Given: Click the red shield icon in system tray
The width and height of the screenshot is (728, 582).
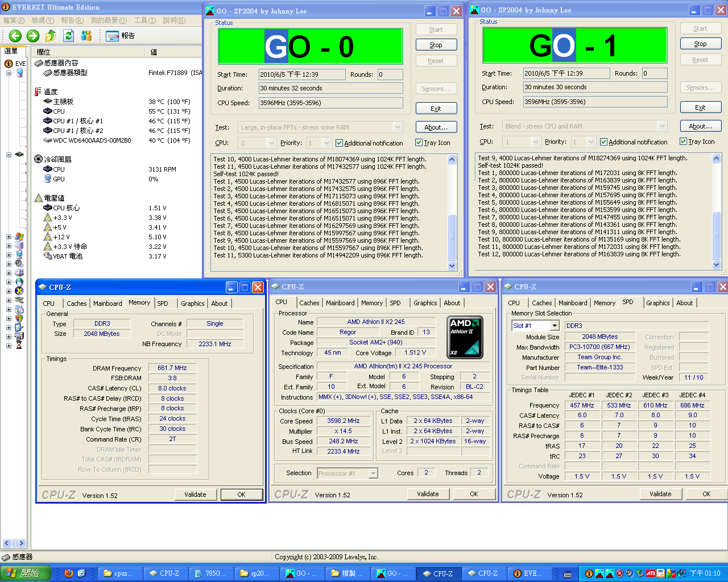Looking at the screenshot, I should [620, 573].
